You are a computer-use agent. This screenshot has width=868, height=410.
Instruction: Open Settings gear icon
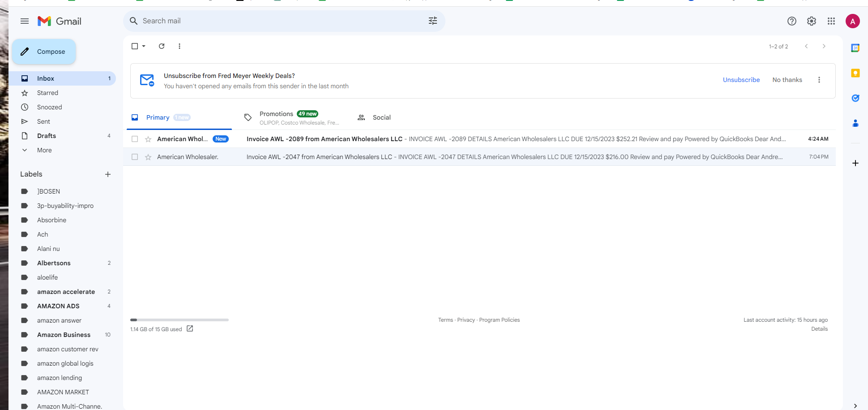click(812, 21)
